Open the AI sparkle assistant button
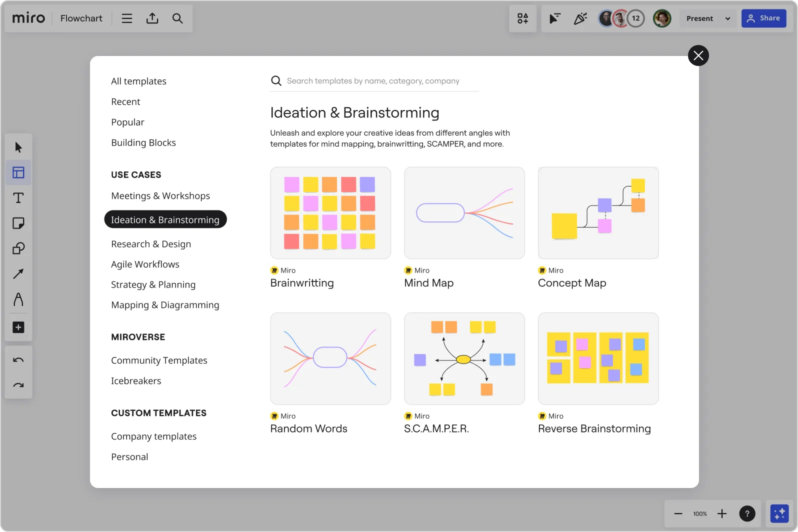This screenshot has width=798, height=532. (779, 513)
